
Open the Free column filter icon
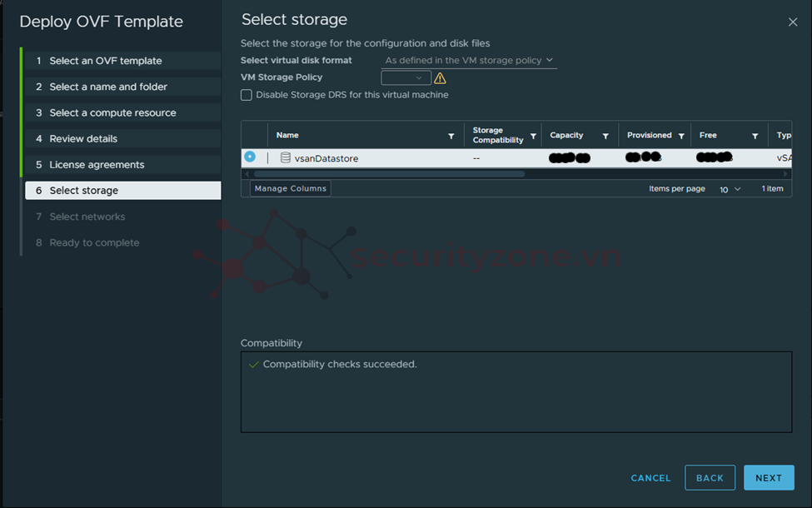[x=755, y=137]
